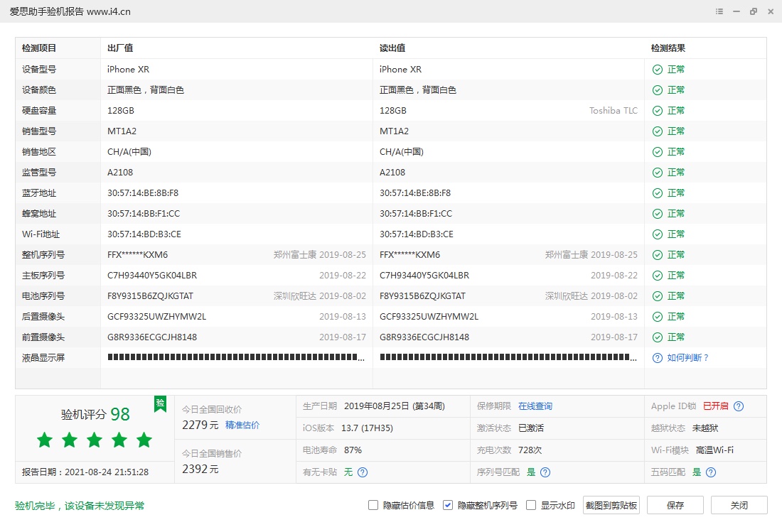Click 检测结果 column header

pos(668,48)
